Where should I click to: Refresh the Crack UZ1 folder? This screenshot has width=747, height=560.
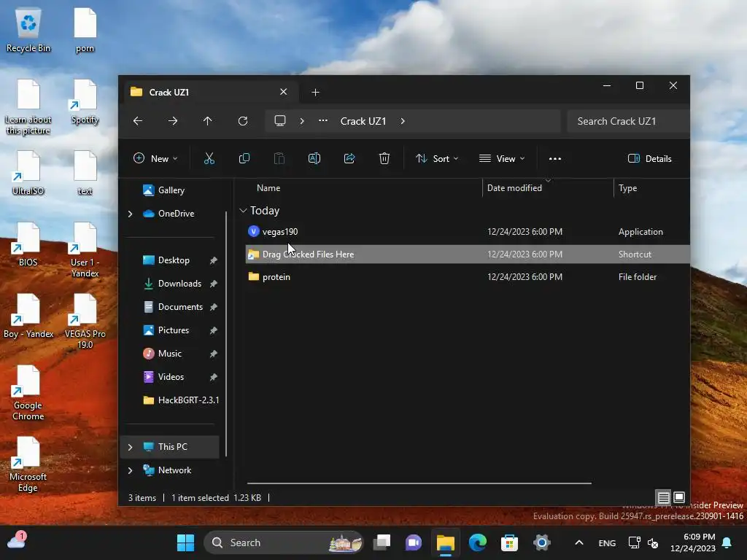243,121
